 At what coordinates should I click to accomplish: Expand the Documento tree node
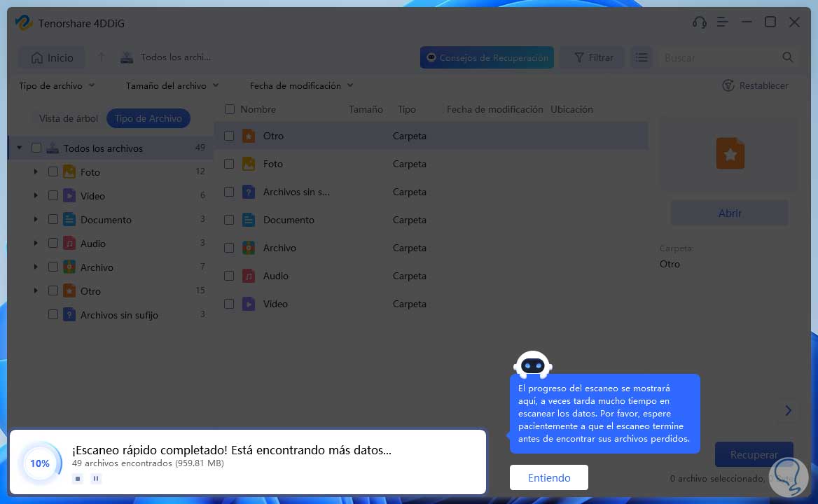pyautogui.click(x=36, y=219)
